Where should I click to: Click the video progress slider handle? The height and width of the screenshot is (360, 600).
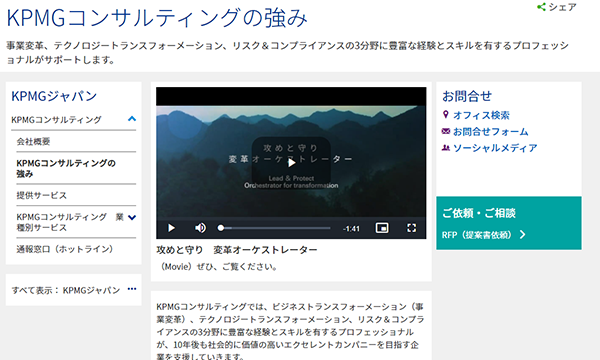[x=221, y=228]
